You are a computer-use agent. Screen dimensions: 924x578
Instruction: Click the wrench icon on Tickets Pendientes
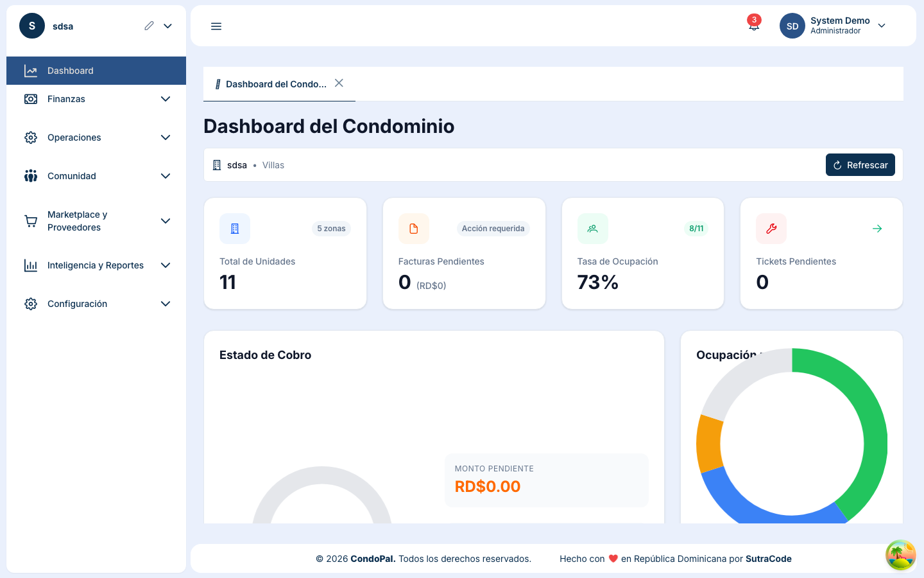(x=771, y=228)
